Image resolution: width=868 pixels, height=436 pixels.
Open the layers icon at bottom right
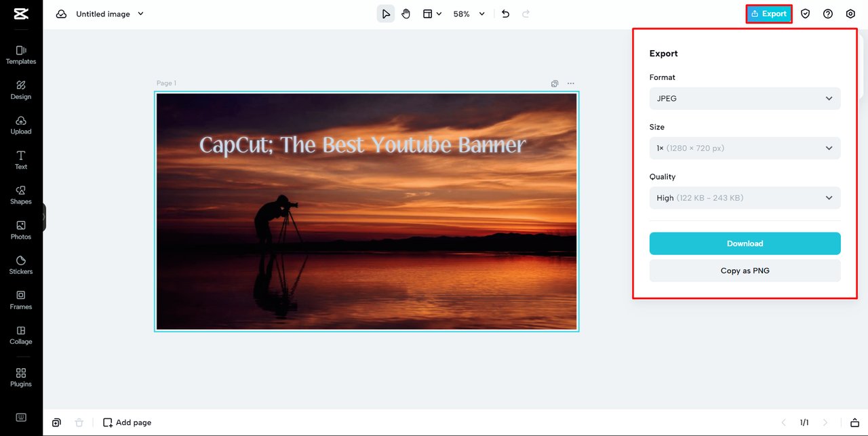point(854,422)
